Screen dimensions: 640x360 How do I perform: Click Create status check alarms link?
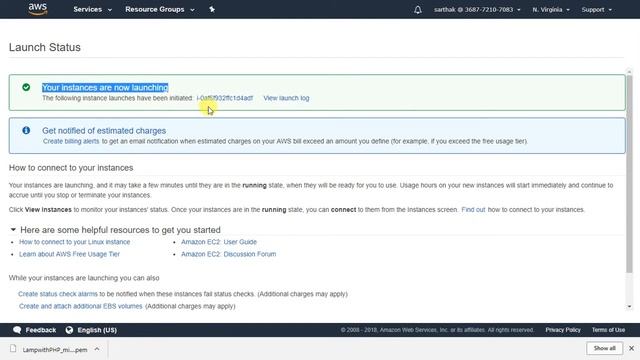(x=58, y=294)
